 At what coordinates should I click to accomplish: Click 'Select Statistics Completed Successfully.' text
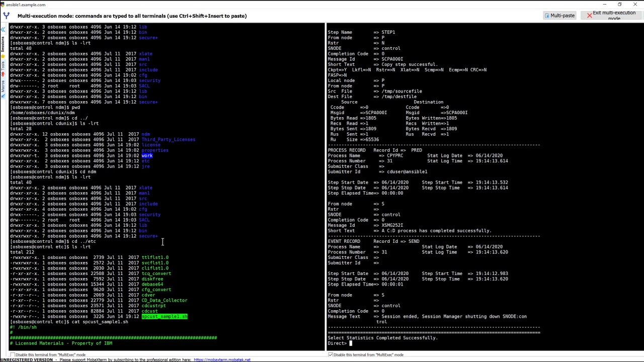click(382, 338)
